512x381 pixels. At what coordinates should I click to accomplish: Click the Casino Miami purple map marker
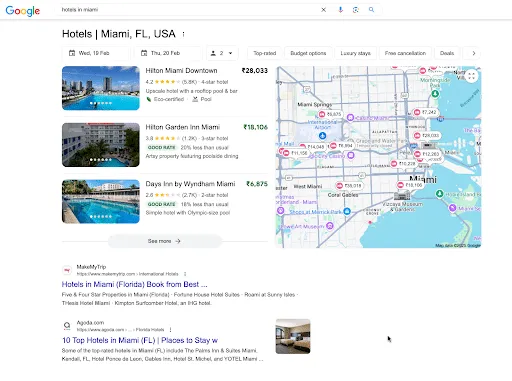click(x=350, y=118)
